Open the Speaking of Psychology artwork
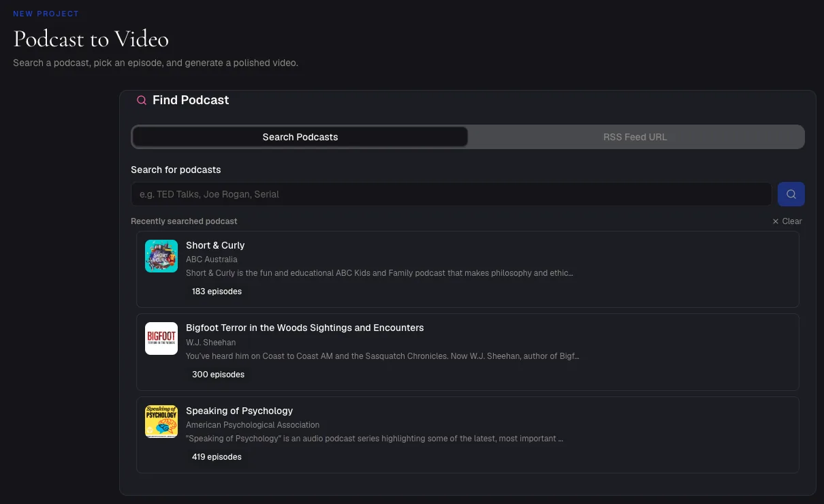 pyautogui.click(x=161, y=422)
